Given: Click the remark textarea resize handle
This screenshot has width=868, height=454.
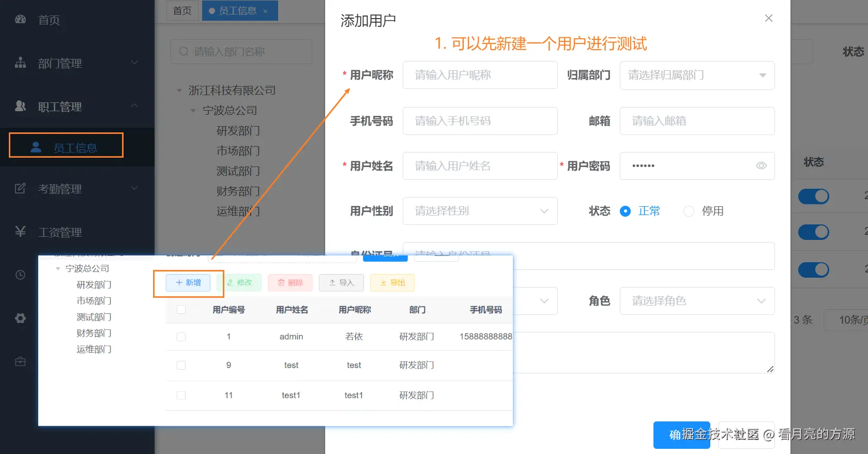Looking at the screenshot, I should [x=770, y=369].
